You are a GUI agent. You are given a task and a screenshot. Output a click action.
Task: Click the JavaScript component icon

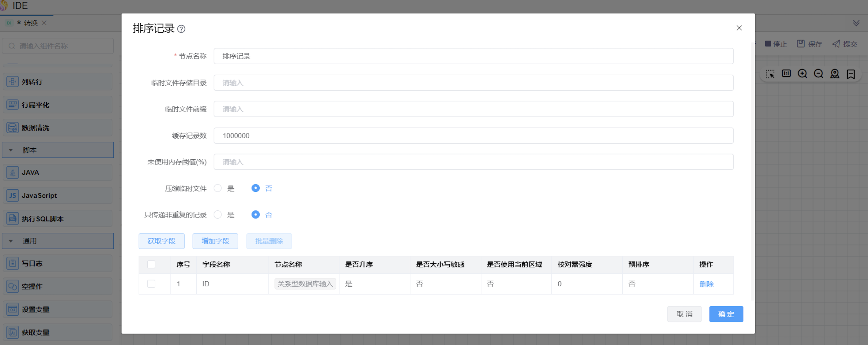(13, 195)
